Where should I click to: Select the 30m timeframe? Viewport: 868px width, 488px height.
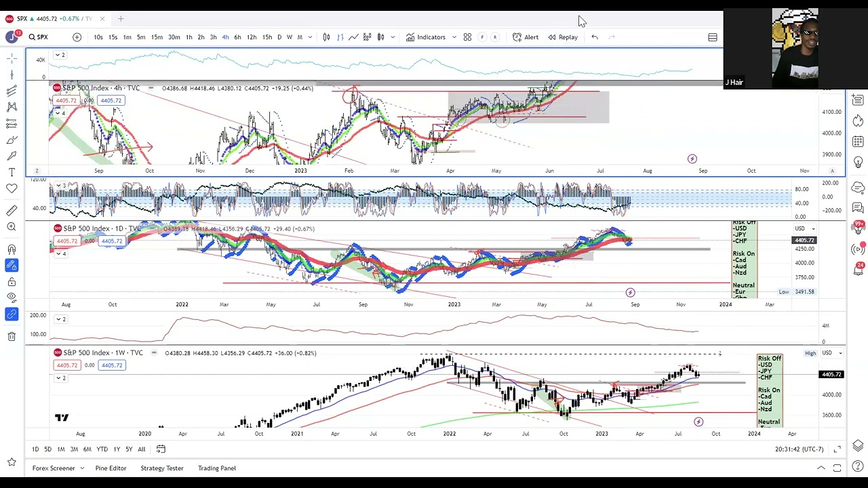(174, 37)
